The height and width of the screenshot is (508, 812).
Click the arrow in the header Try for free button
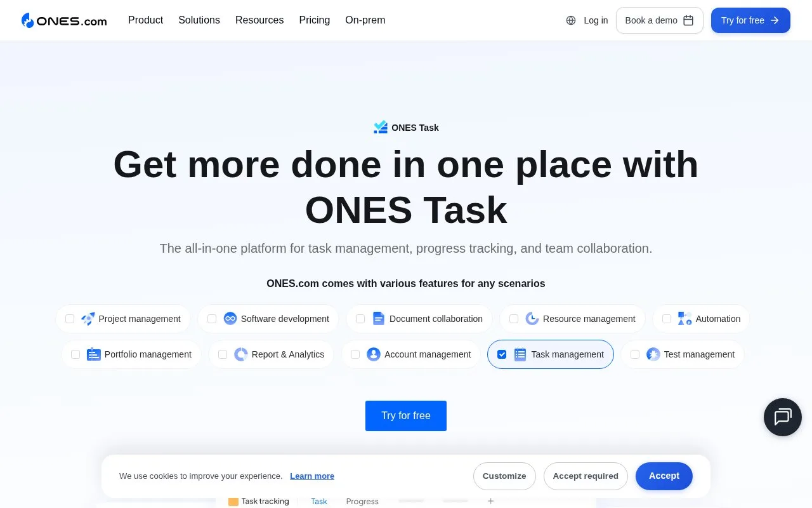(775, 20)
